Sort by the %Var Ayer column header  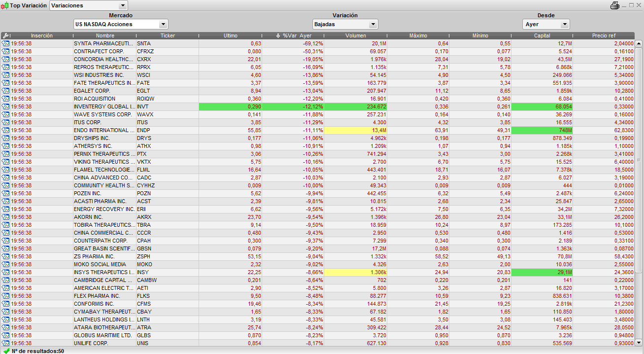point(293,35)
